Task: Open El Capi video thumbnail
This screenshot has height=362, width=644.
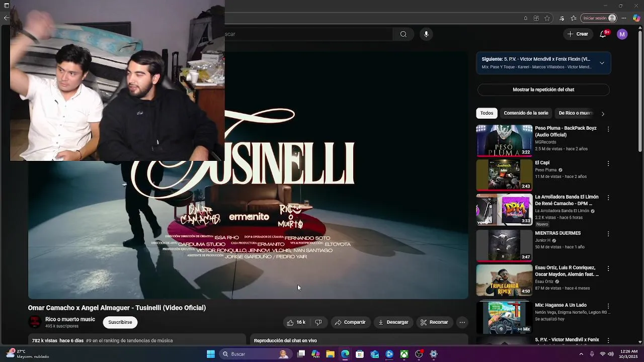Action: click(x=504, y=175)
